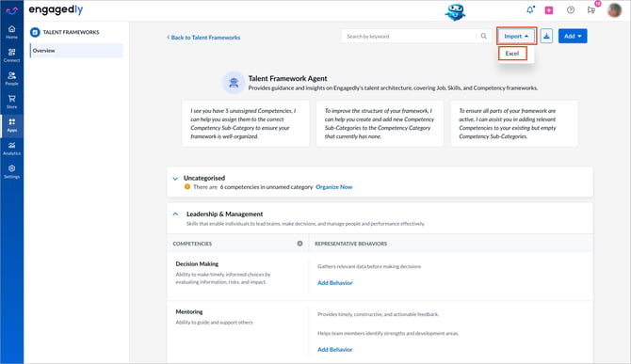
Task: Go to People in sidebar
Action: (x=11, y=79)
